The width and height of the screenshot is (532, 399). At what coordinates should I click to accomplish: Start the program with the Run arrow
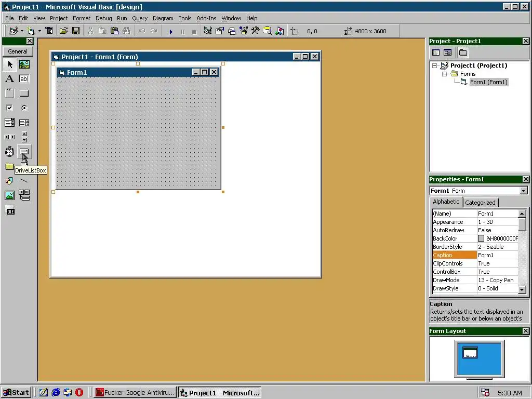tap(171, 31)
